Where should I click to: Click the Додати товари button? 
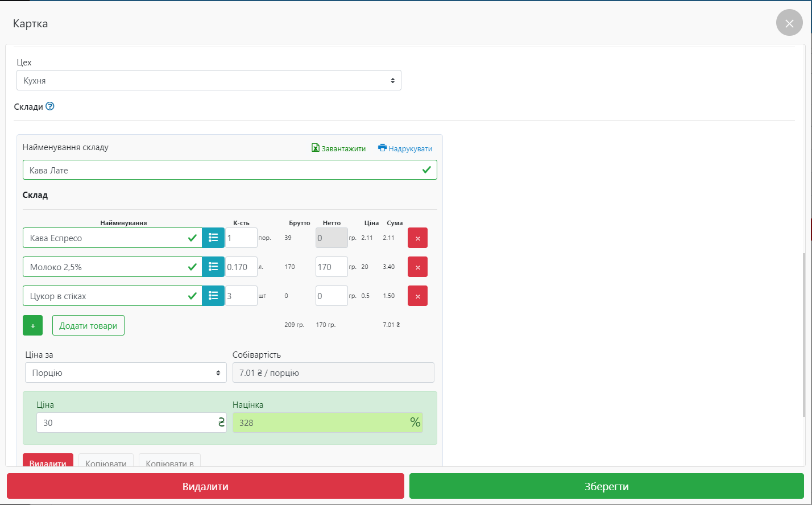(x=88, y=326)
